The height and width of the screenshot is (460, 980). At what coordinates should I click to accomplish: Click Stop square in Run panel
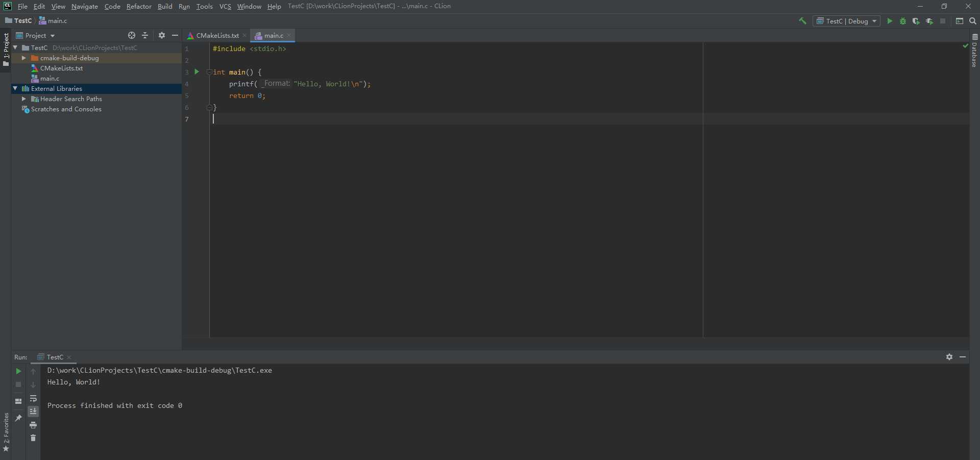(18, 384)
